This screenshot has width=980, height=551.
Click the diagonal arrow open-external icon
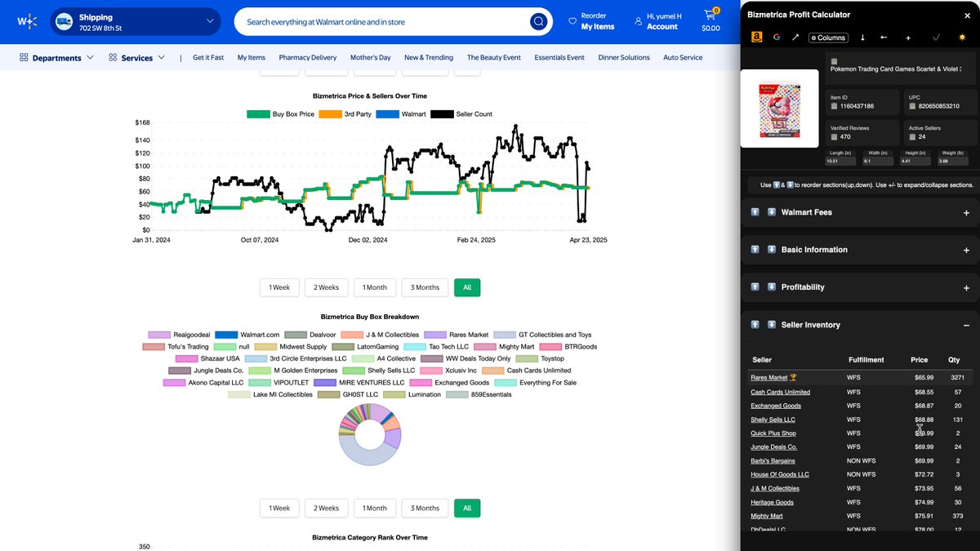795,37
